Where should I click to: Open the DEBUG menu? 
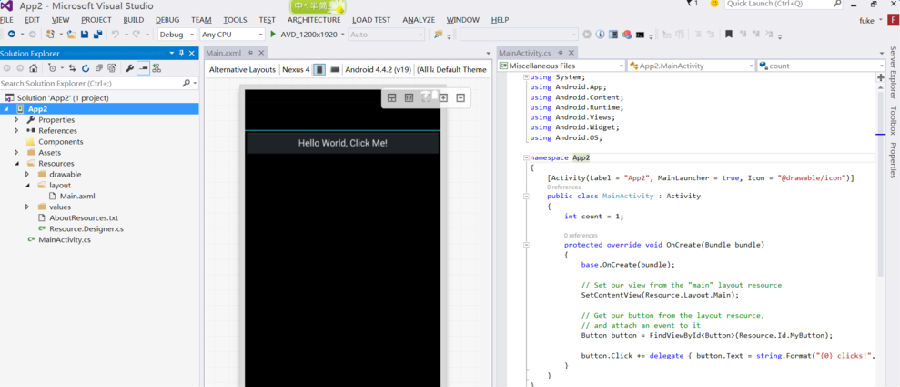167,20
